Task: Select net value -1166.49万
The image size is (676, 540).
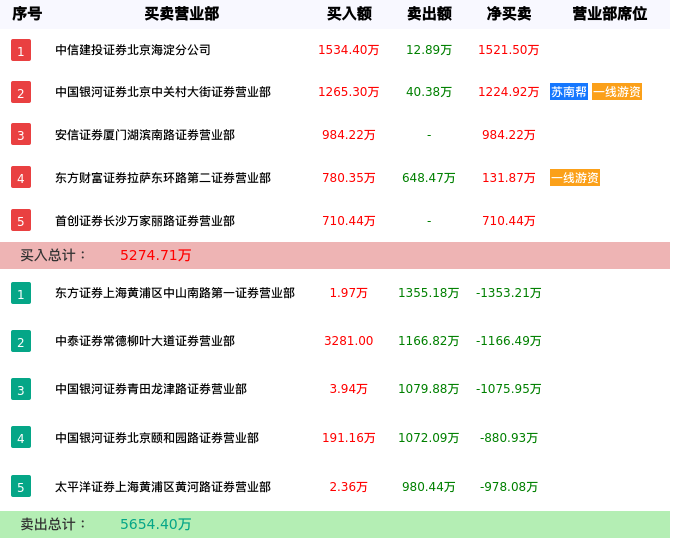Action: pos(509,341)
